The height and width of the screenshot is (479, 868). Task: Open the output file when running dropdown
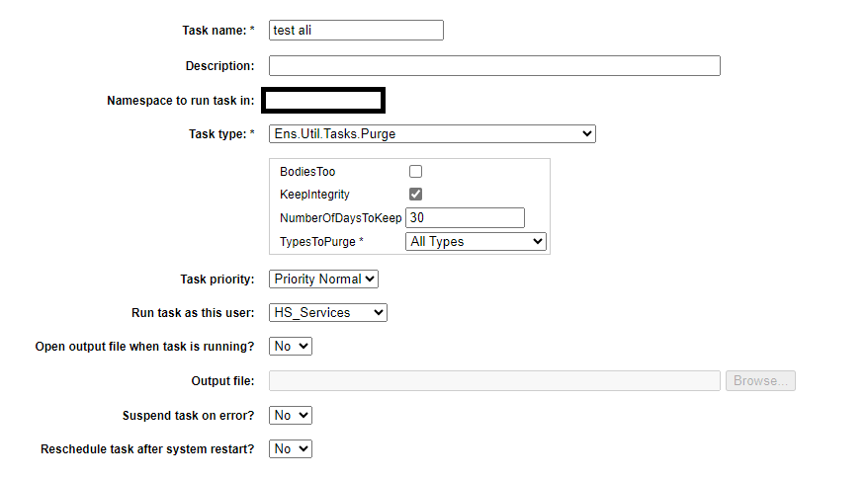pos(291,347)
